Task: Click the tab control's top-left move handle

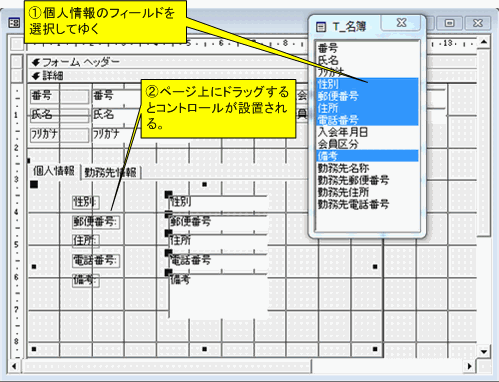Action: (34, 184)
